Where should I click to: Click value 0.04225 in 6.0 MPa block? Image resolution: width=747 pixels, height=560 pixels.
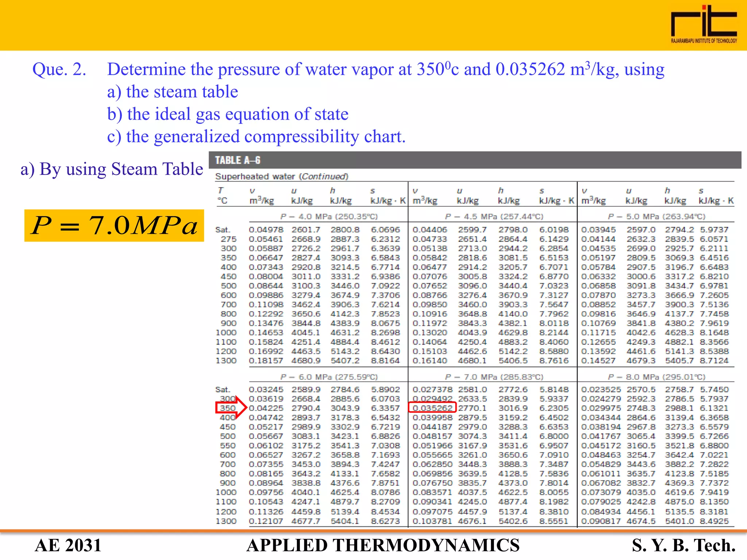point(266,408)
